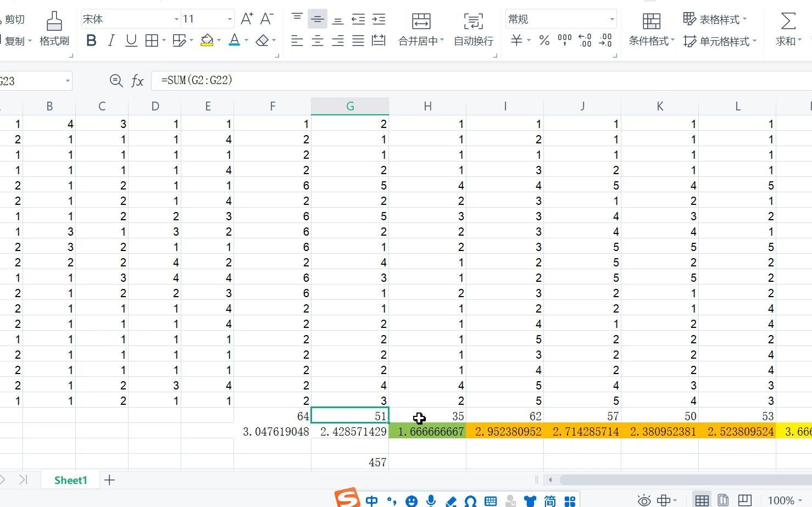Expand Name Box dropdown arrow
The height and width of the screenshot is (507, 812).
pyautogui.click(x=68, y=81)
